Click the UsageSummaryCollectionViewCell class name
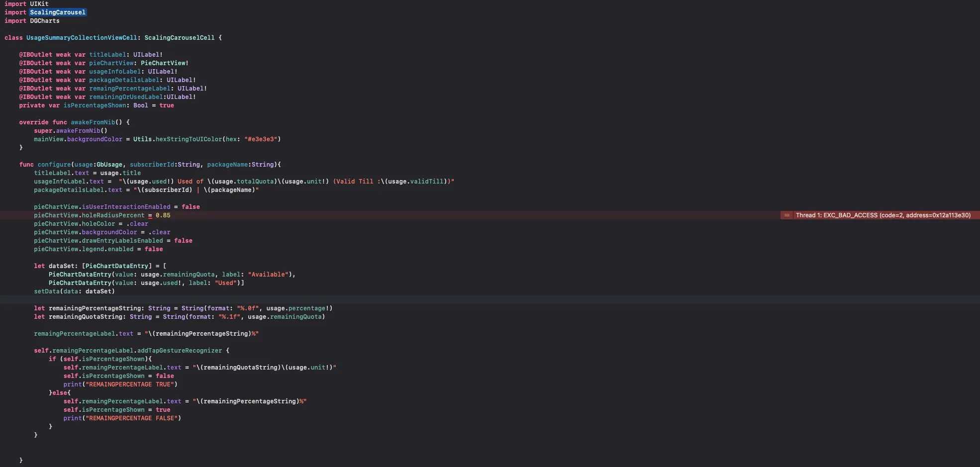The height and width of the screenshot is (467, 980). [x=82, y=38]
